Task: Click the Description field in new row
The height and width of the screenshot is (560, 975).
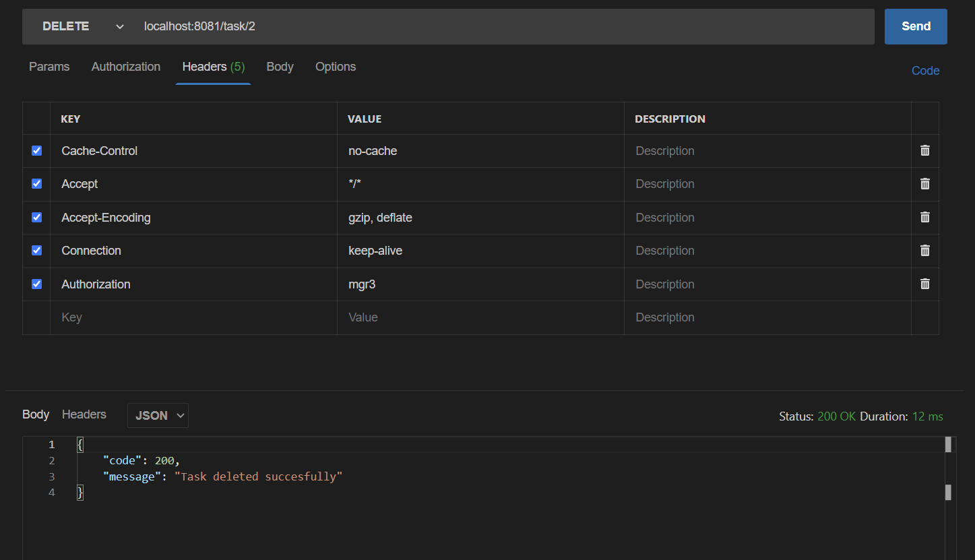Action: pos(768,317)
